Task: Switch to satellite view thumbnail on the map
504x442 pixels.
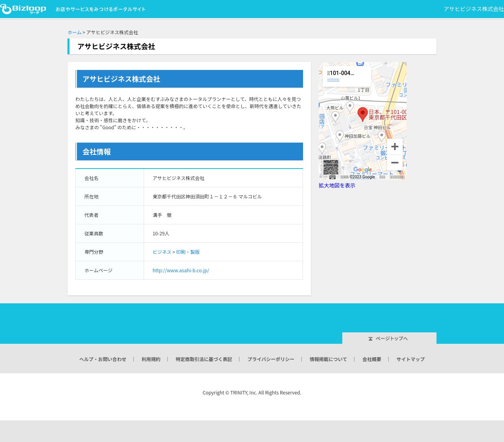Action: pos(331,167)
